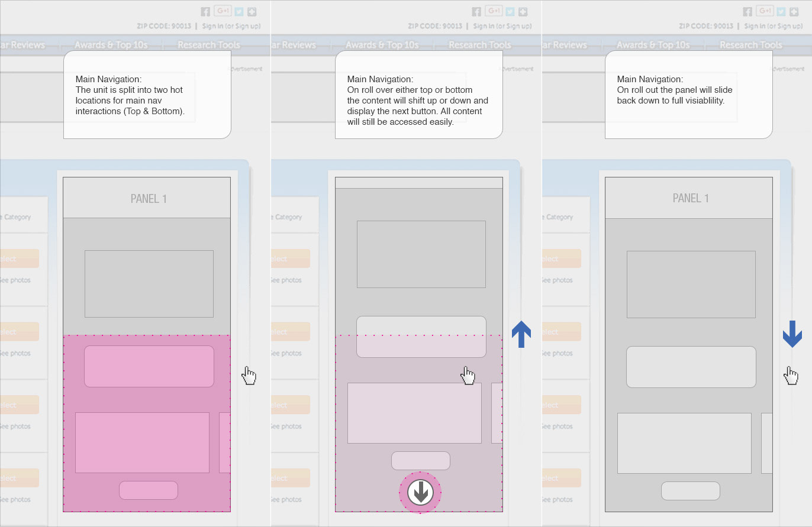
Task: Open Facebook icon in the 'roll out' mockup
Action: coord(747,11)
